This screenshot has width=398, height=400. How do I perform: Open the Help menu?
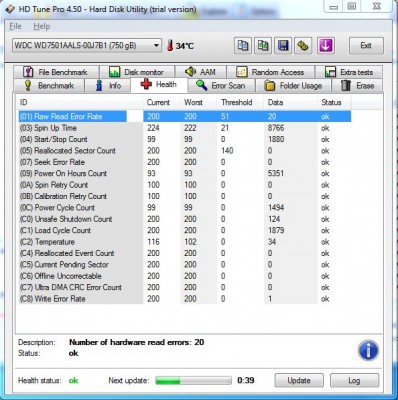(42, 26)
